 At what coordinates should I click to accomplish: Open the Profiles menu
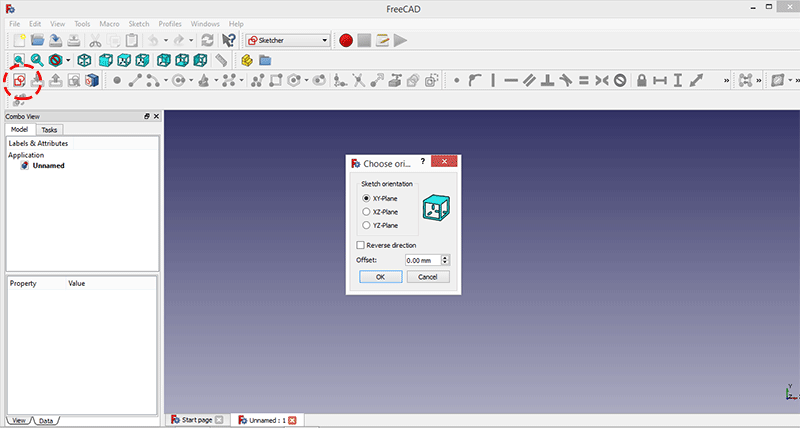click(x=170, y=24)
